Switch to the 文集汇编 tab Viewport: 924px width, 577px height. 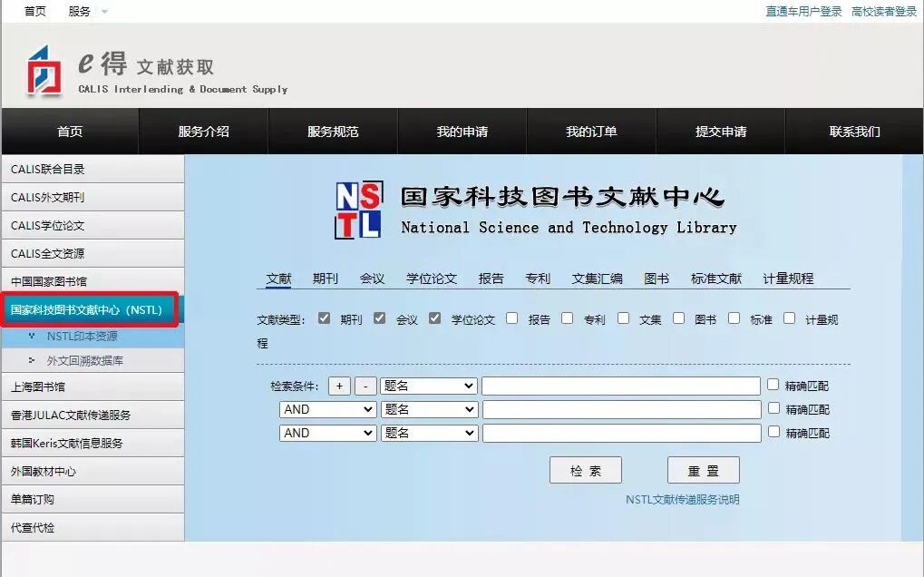point(597,279)
